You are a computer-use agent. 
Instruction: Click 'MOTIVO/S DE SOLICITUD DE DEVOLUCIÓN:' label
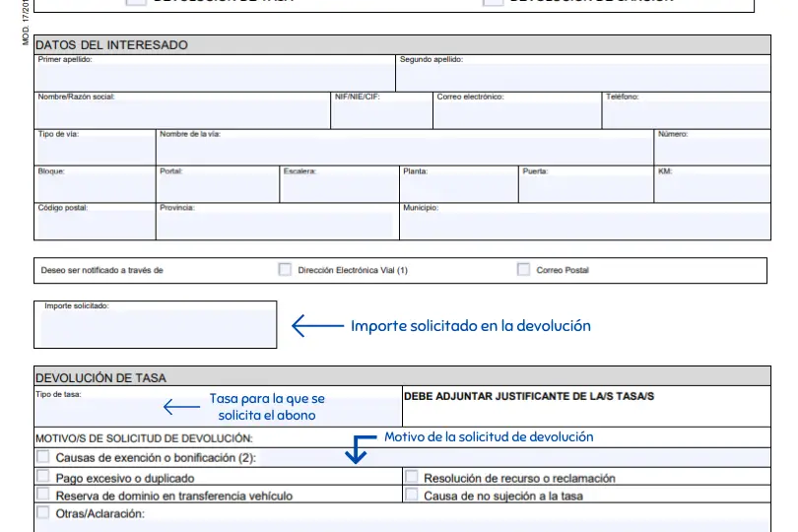(x=144, y=438)
